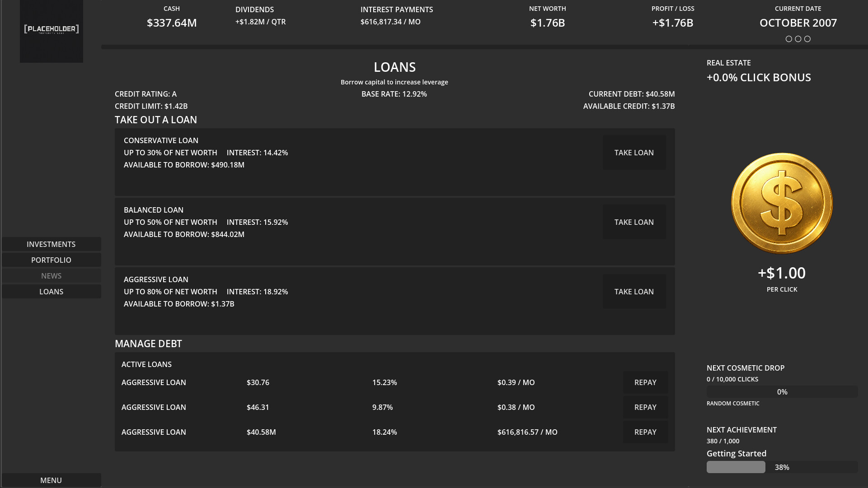Select the middle circle under current date
This screenshot has height=488, width=868.
coord(798,39)
